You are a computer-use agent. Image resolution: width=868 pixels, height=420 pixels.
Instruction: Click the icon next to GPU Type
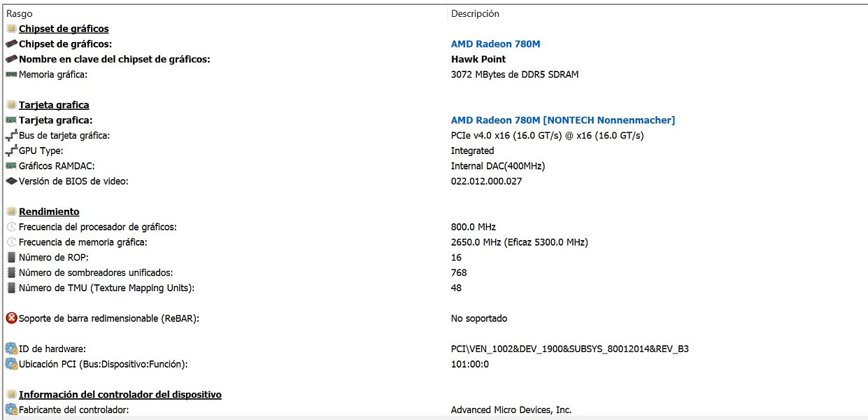11,151
